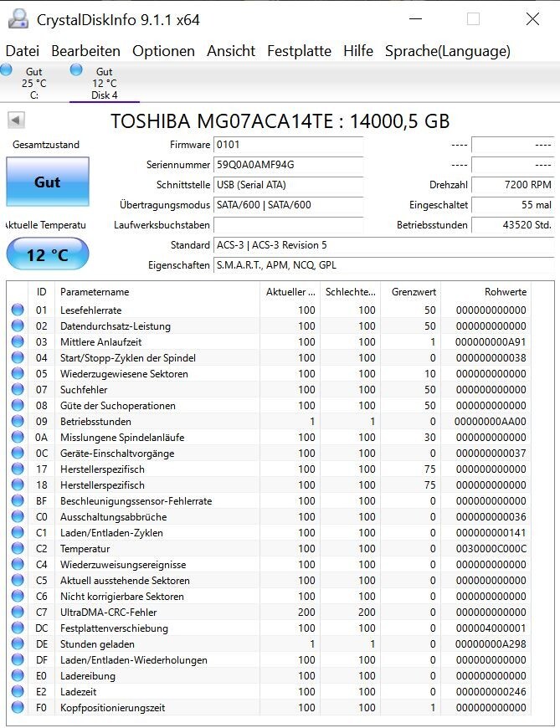Click status icon of Laden/Entladen-Zyklen row

click(x=18, y=532)
